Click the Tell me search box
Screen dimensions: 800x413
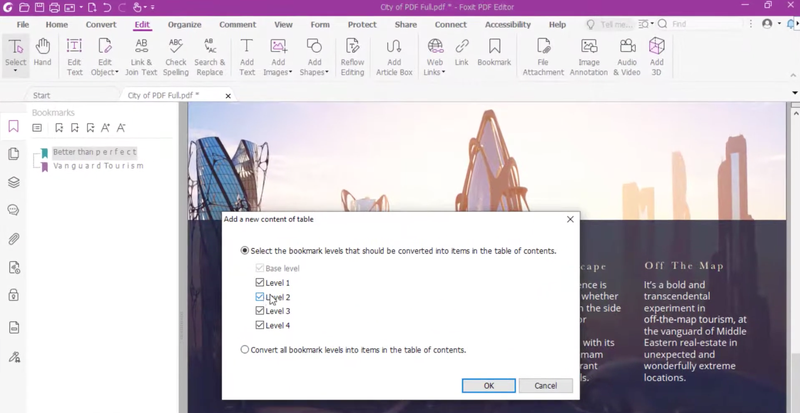[x=609, y=24]
